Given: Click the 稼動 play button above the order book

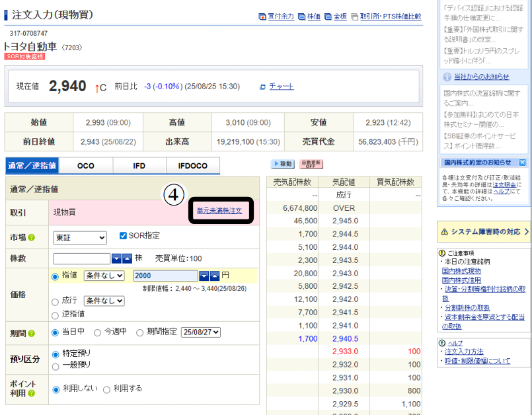Looking at the screenshot, I should tap(283, 164).
